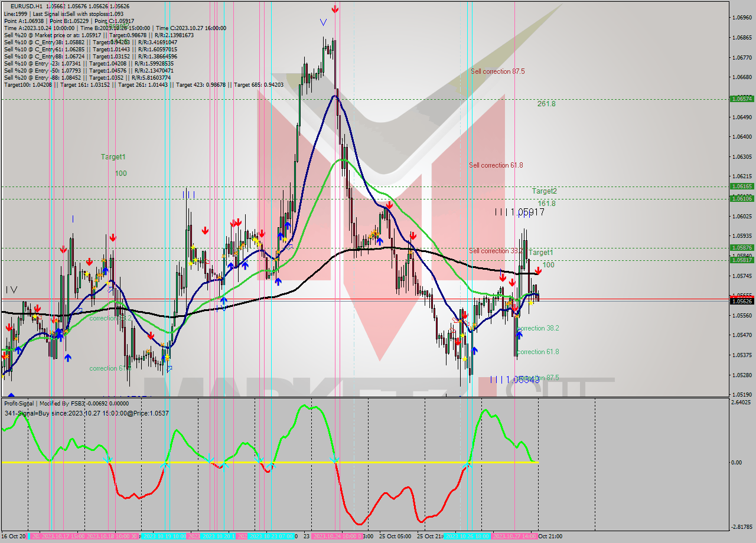The width and height of the screenshot is (756, 543).
Task: Click the blue up arrow below correction 38.2 label
Action: [519, 334]
